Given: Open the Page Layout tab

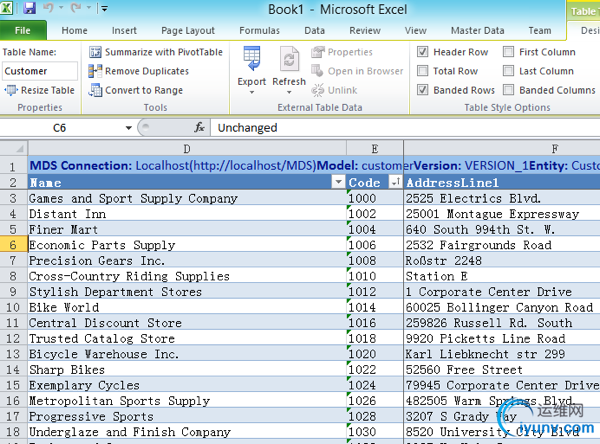Looking at the screenshot, I should [188, 31].
